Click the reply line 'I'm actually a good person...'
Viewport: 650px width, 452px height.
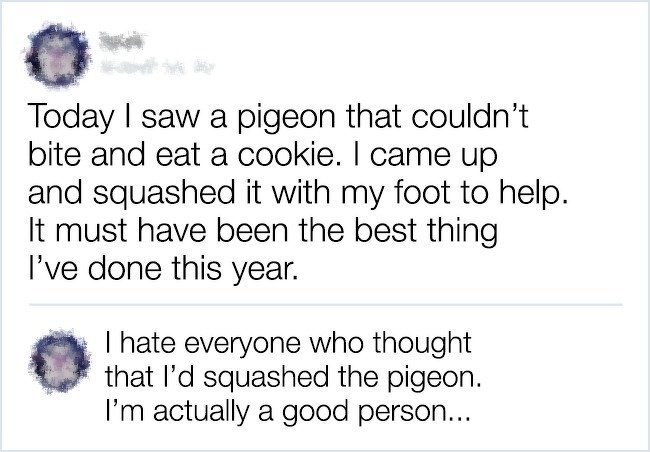coord(288,412)
